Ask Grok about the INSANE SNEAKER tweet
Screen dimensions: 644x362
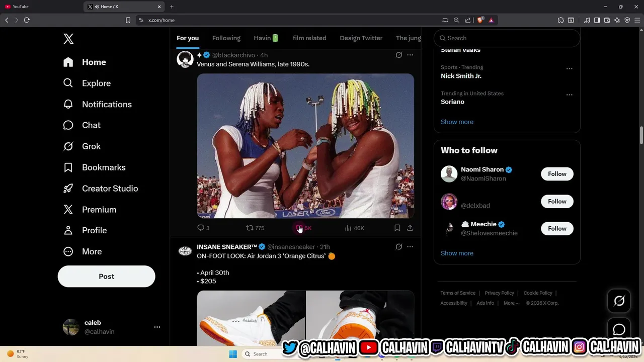point(399,246)
